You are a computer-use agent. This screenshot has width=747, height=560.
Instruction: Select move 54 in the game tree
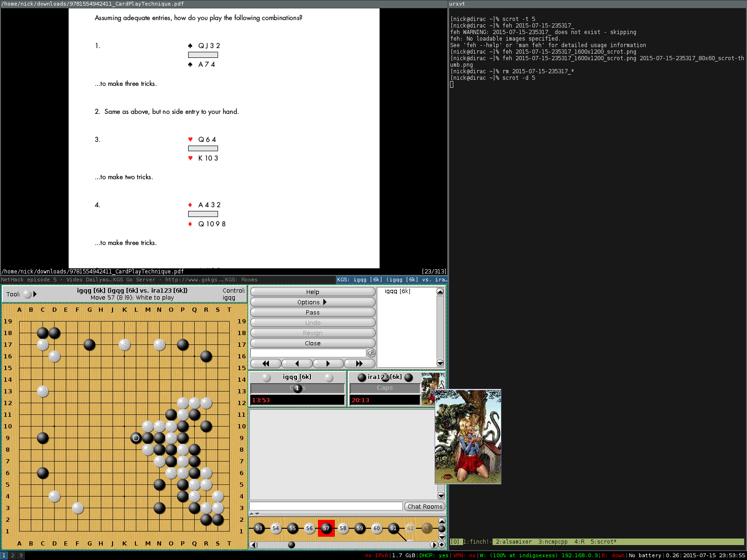click(x=276, y=528)
